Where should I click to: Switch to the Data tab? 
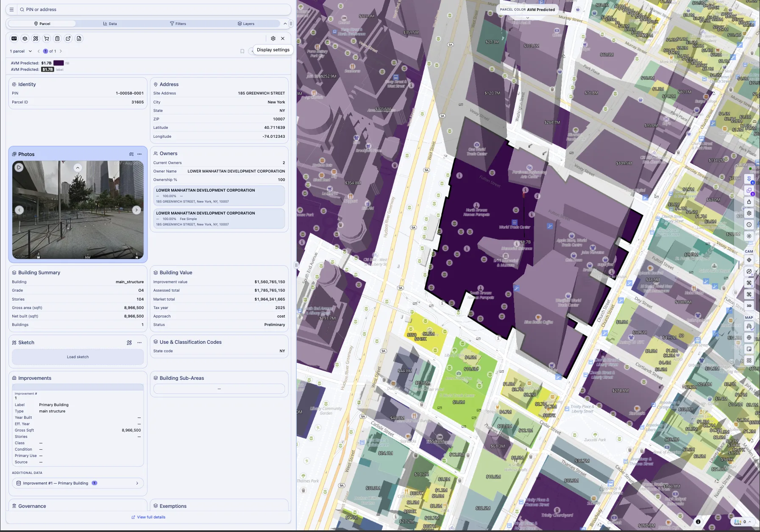pyautogui.click(x=110, y=24)
